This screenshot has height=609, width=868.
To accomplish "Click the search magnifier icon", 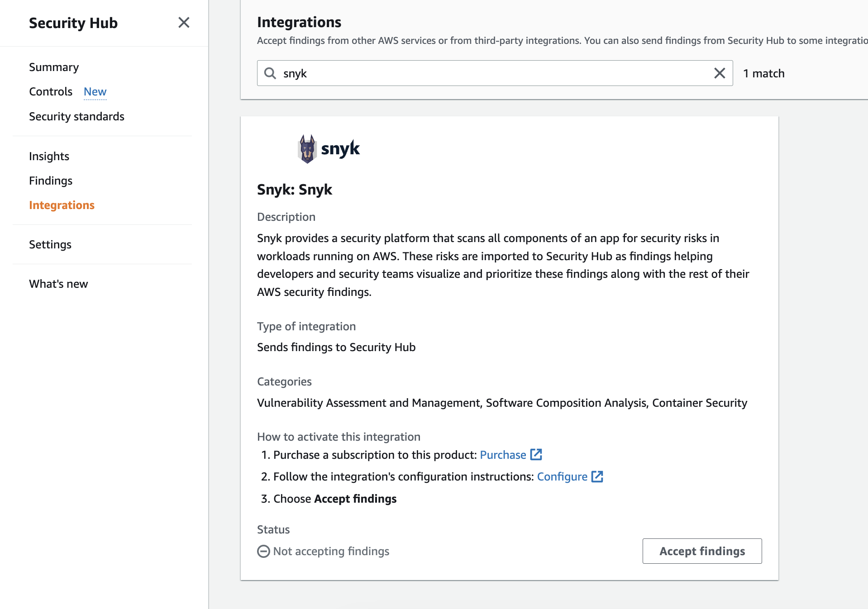I will pos(270,73).
